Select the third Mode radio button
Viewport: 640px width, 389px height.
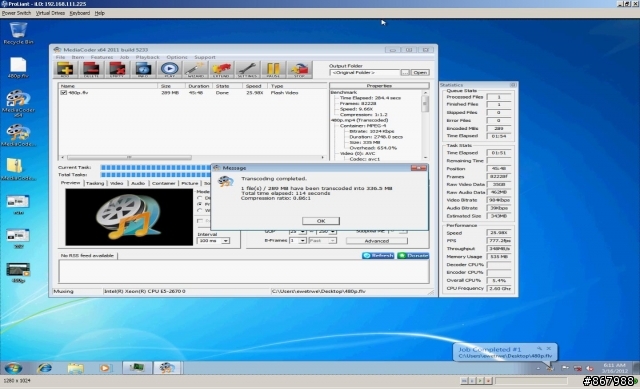[200, 210]
